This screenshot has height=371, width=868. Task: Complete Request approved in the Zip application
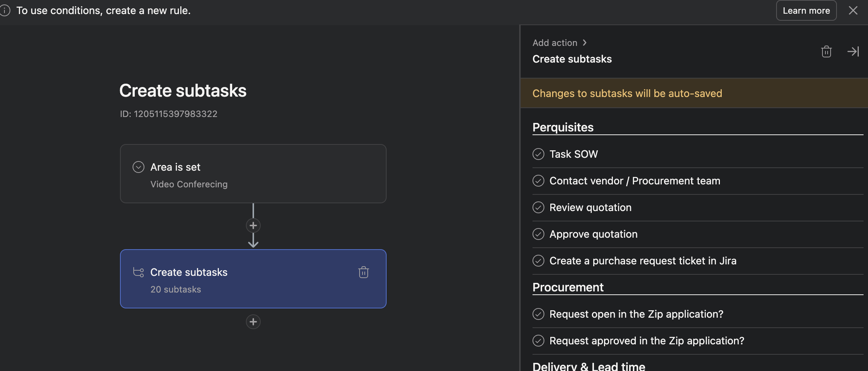538,341
